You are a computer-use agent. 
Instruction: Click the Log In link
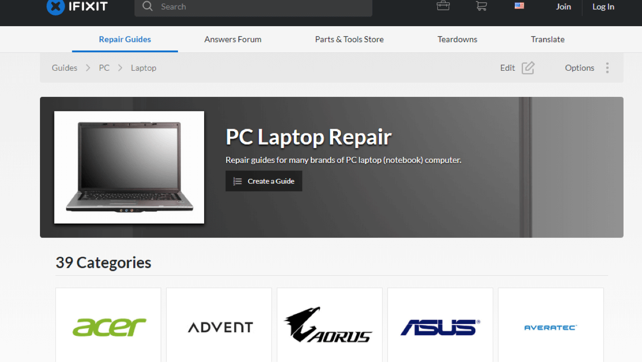[603, 7]
